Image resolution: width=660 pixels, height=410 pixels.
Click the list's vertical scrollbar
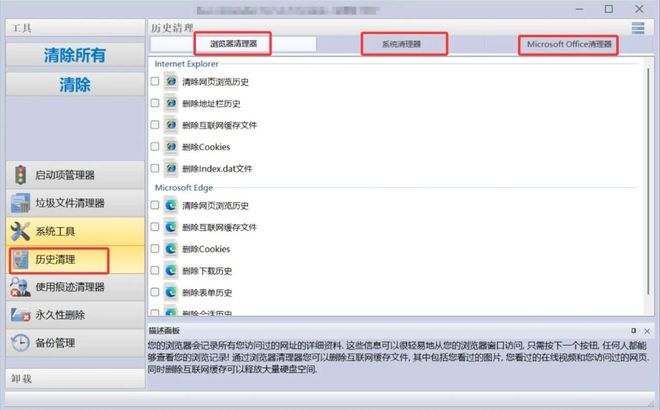coord(648,181)
